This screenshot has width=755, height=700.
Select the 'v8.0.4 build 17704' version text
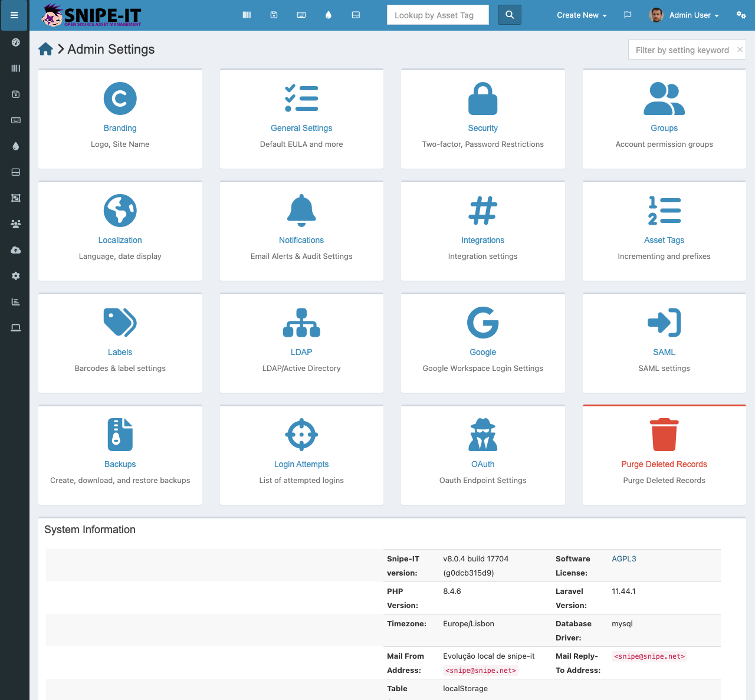(x=476, y=558)
